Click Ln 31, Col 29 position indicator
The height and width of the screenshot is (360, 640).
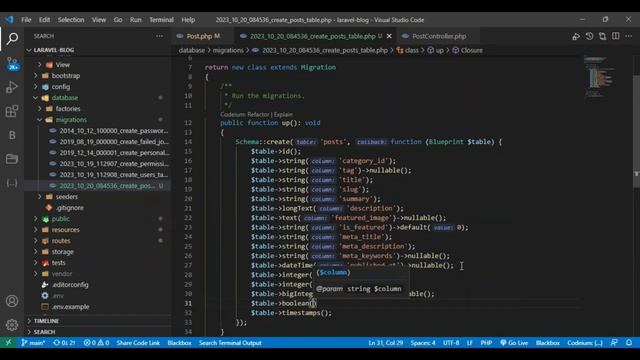386,343
